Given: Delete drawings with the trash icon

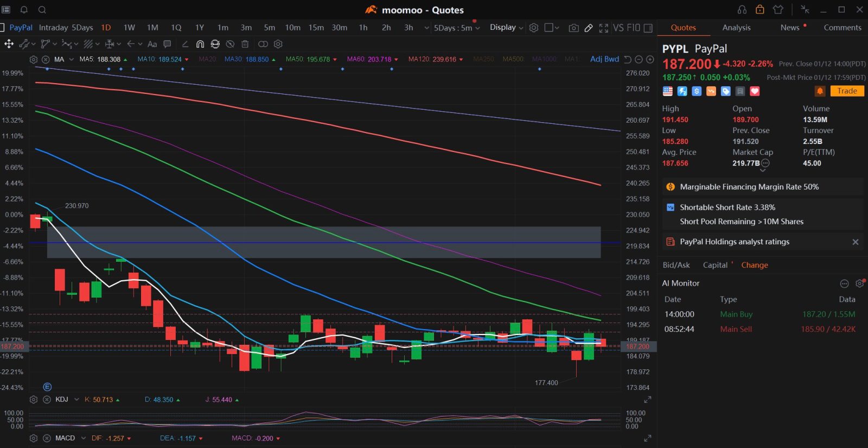Looking at the screenshot, I should 245,44.
